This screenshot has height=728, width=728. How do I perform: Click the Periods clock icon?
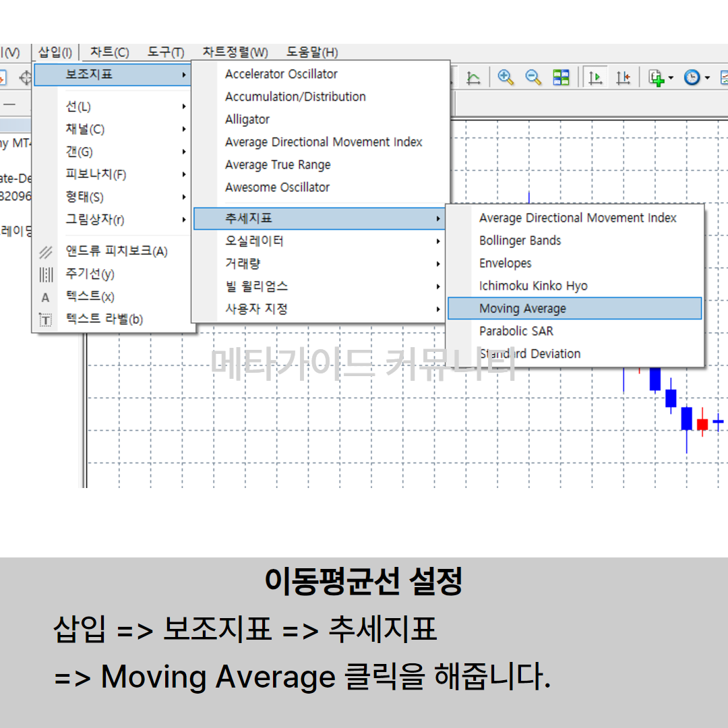692,78
